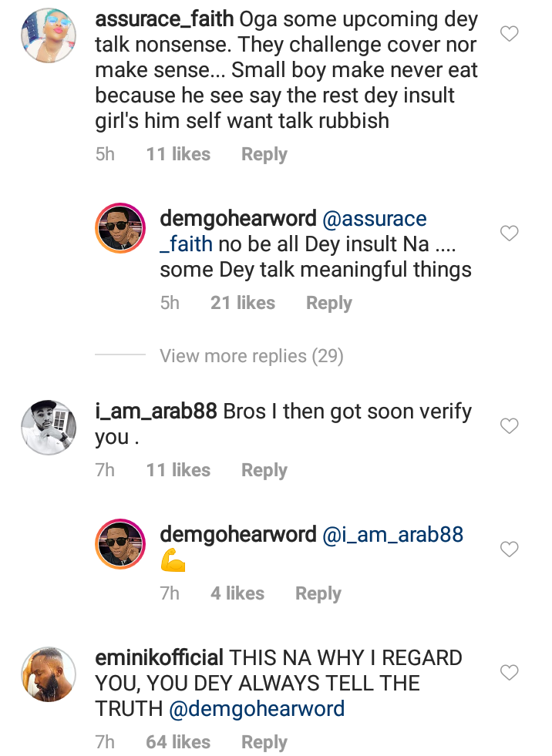Reply to i_am_arab88's comment

[x=264, y=470]
